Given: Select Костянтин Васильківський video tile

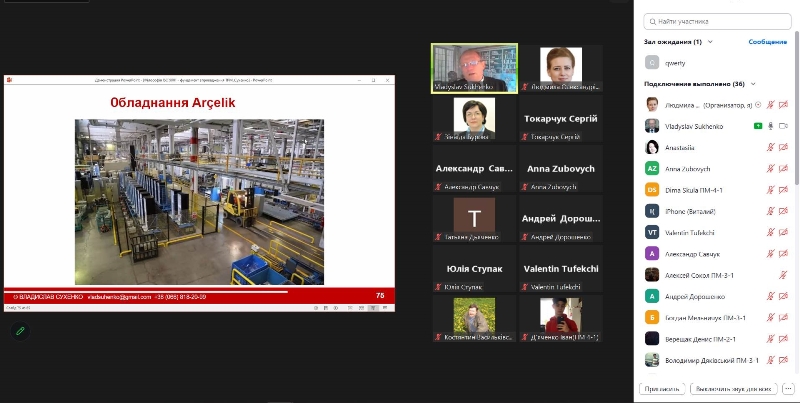Looking at the screenshot, I should (x=474, y=318).
